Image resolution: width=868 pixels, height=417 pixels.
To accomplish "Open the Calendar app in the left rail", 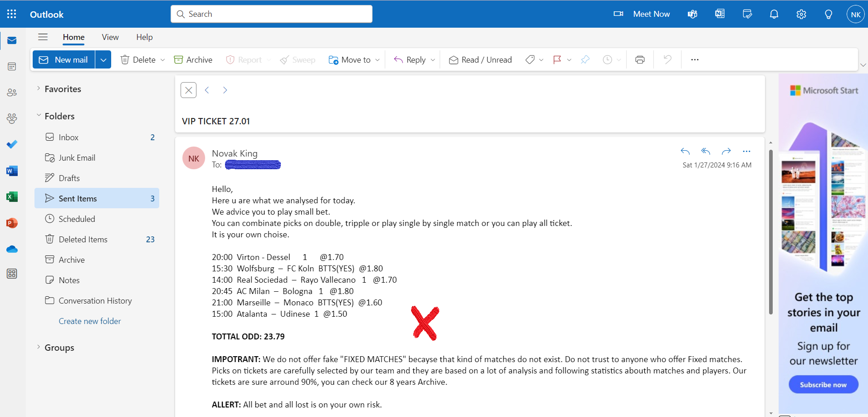I will pyautogui.click(x=12, y=67).
